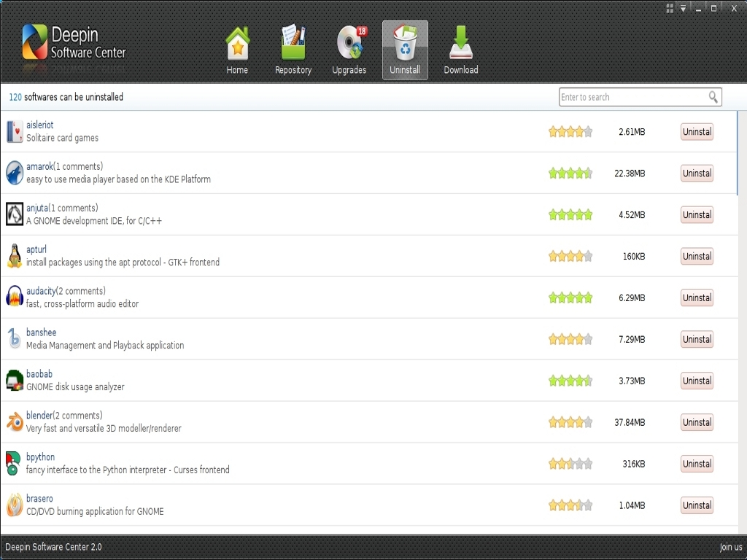Click the star rating for brasero

(x=570, y=505)
